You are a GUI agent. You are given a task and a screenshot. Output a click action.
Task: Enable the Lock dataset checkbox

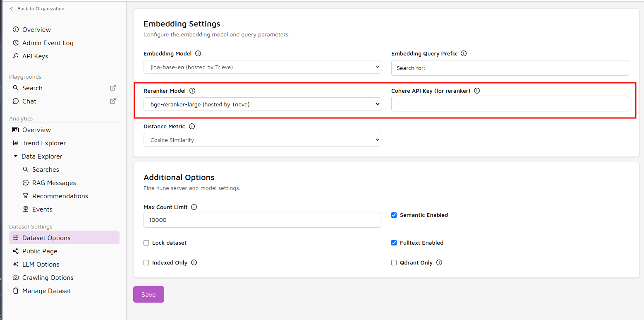pyautogui.click(x=146, y=243)
